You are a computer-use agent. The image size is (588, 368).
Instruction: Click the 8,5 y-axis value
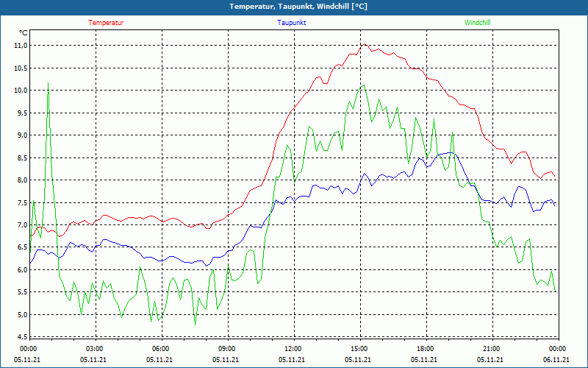[22, 158]
